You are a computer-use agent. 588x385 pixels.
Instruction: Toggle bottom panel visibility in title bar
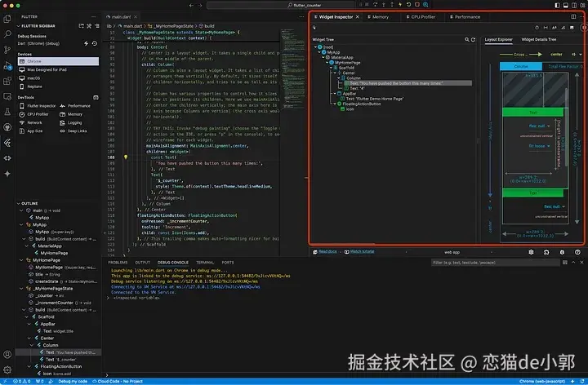[566, 5]
